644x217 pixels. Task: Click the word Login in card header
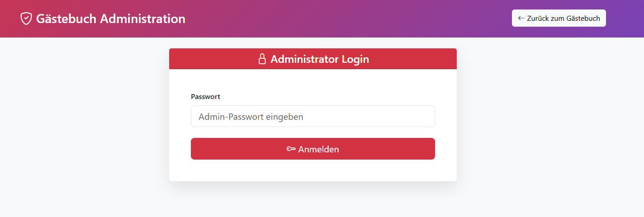(x=355, y=59)
